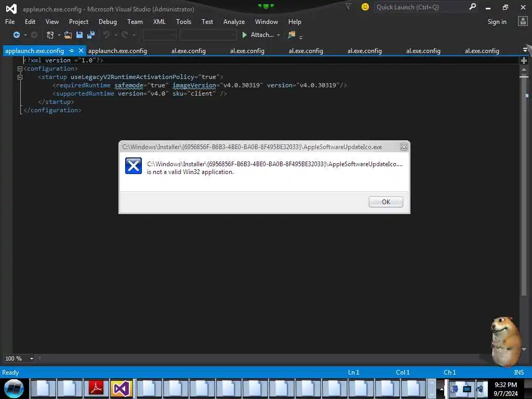Click the Quick Launch magnifier icon
The height and width of the screenshot is (399, 532).
472,6
